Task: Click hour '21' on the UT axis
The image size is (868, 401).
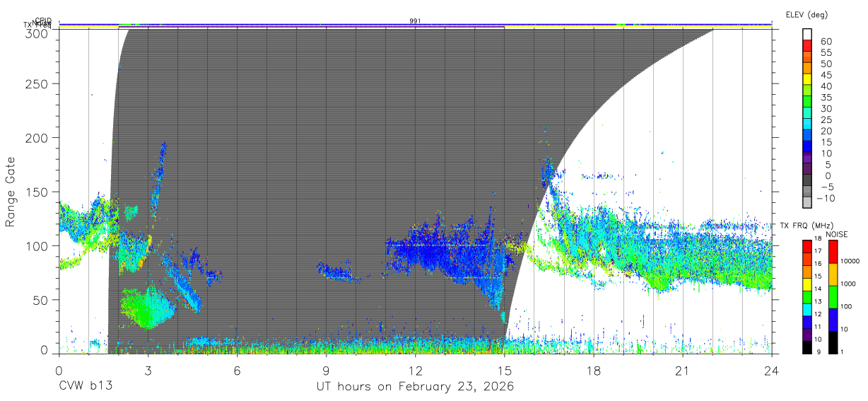Action: 682,370
